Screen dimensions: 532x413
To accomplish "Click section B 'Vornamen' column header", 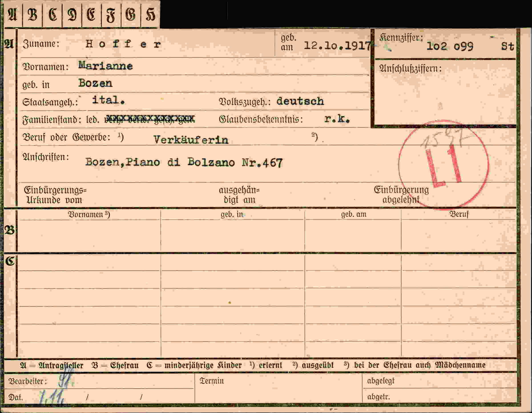I will click(x=89, y=214).
